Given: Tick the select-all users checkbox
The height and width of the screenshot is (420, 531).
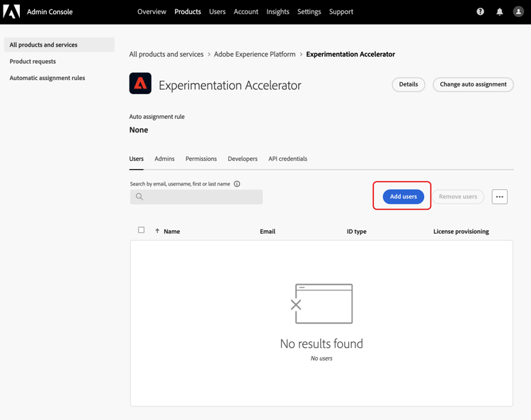Looking at the screenshot, I should click(x=141, y=230).
